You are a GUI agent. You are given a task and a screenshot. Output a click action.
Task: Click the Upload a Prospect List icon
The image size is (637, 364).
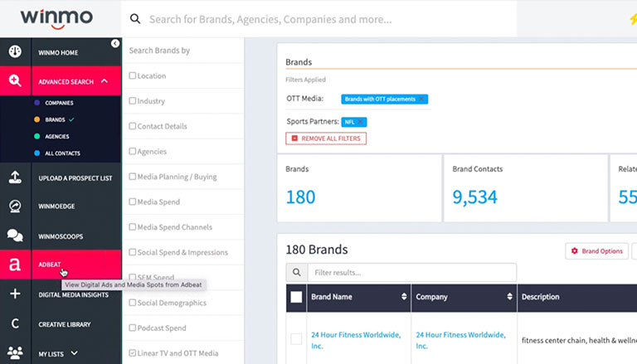[15, 177]
